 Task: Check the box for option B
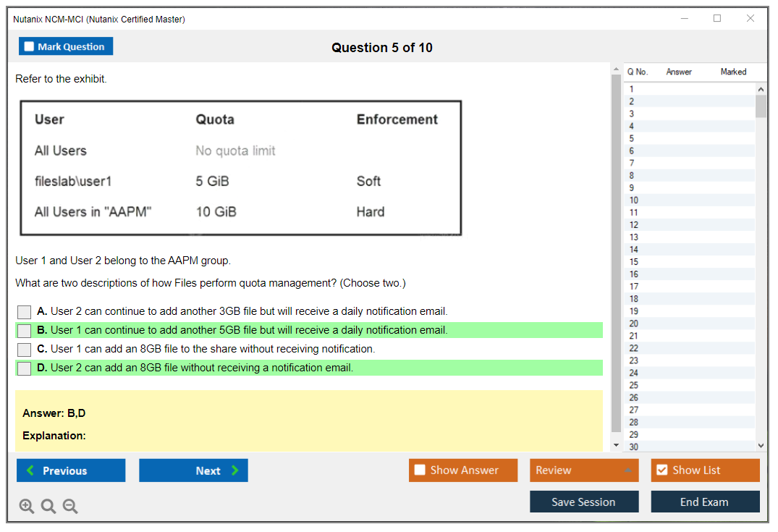25,331
